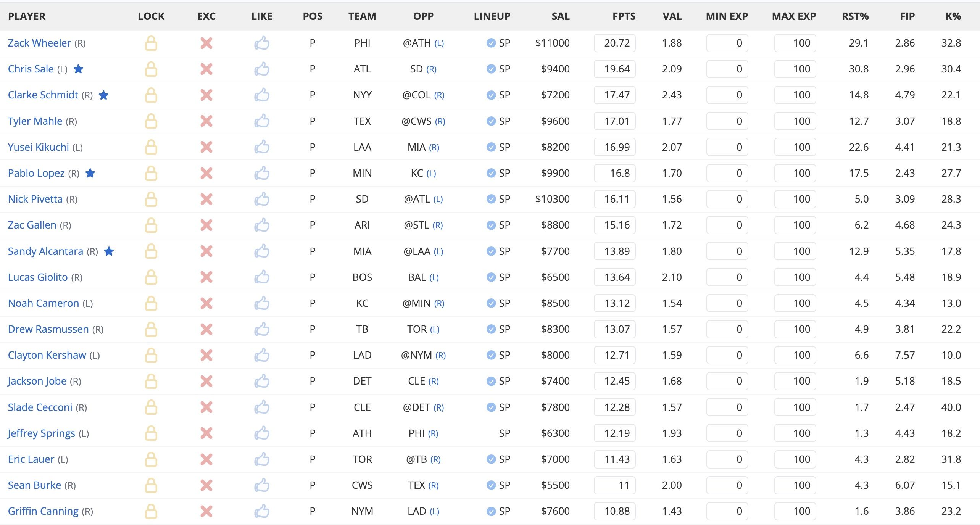Sort by the VAL column header
Image resolution: width=980 pixels, height=525 pixels.
[672, 16]
